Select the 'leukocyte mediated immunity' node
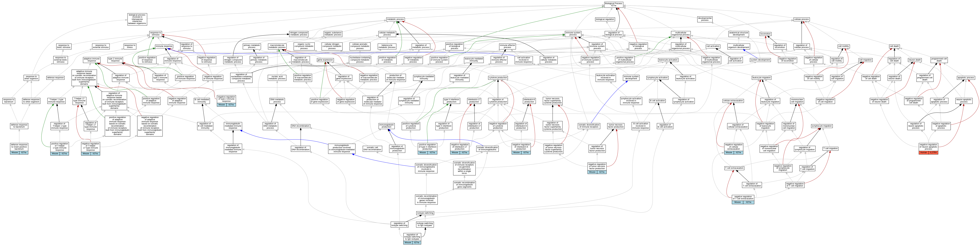 tap(474, 60)
